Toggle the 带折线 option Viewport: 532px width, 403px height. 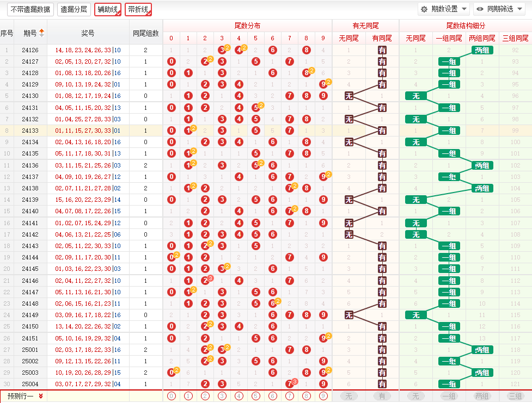[138, 9]
